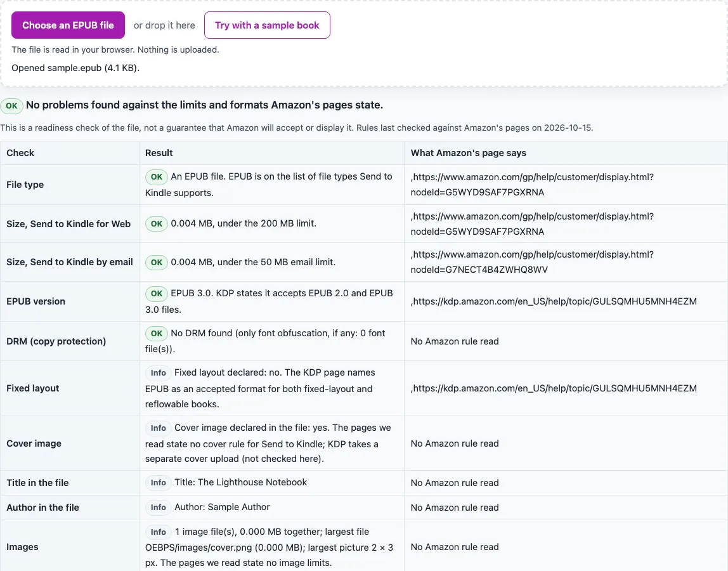The image size is (728, 571).
Task: Select the 'No problems found against the limits' headline
Action: [204, 105]
